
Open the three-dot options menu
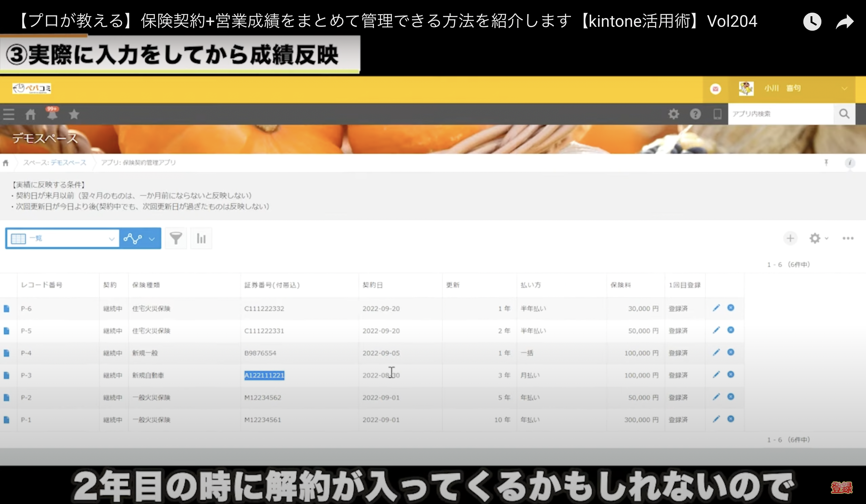point(848,238)
